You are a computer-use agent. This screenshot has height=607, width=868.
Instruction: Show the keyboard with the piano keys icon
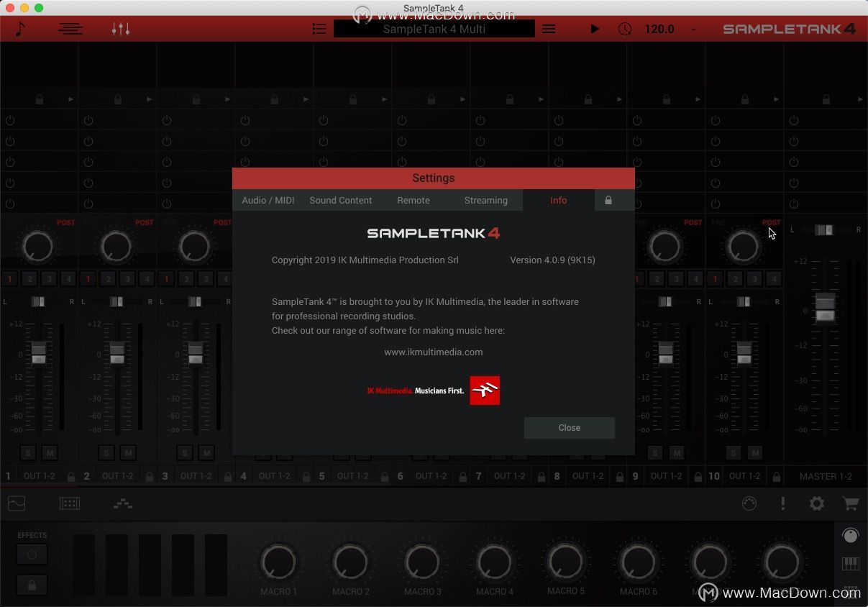click(851, 563)
